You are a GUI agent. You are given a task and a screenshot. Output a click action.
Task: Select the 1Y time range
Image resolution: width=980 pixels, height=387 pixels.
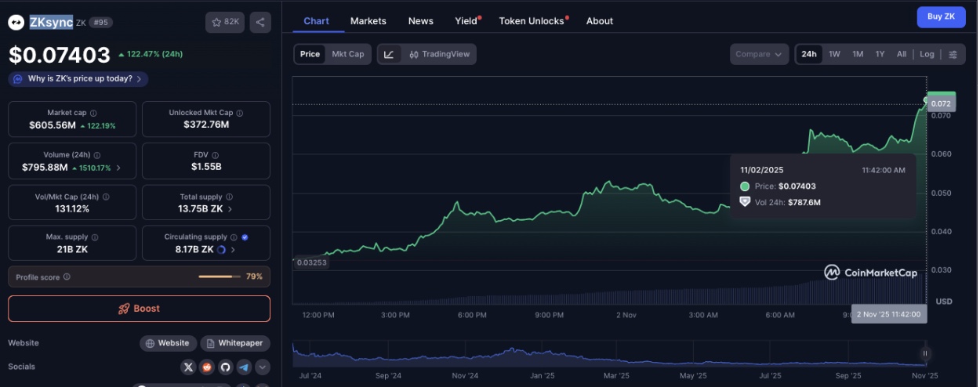pos(880,54)
